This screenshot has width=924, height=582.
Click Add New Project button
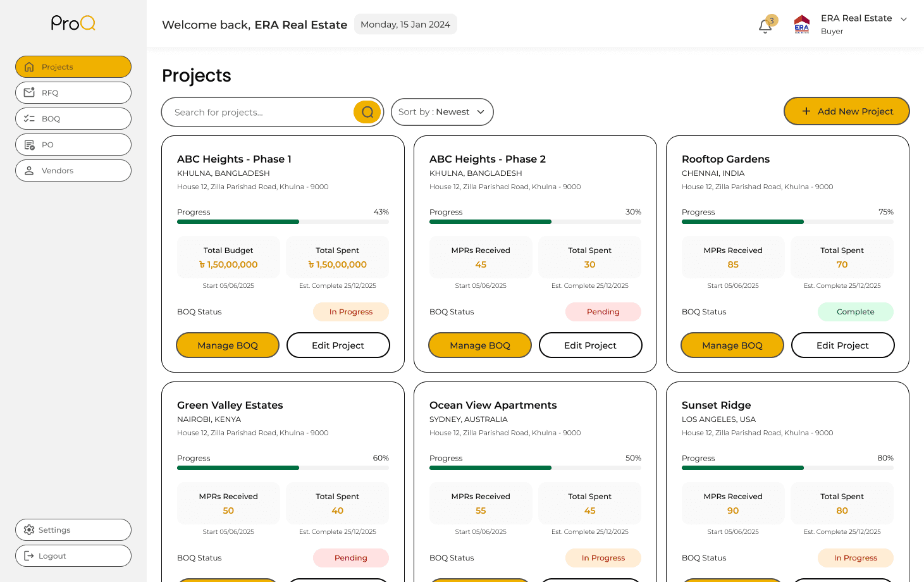click(847, 111)
